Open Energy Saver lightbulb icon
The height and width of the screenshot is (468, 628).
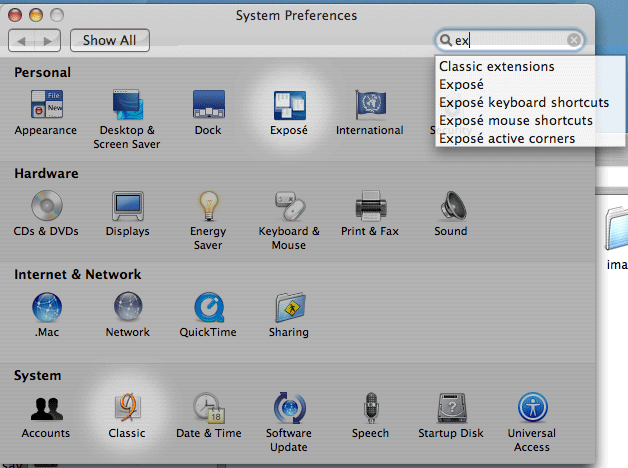pyautogui.click(x=209, y=206)
